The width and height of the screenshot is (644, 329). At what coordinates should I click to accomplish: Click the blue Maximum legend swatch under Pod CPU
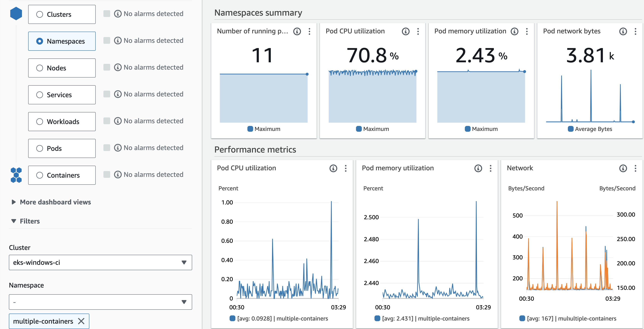[x=358, y=129]
